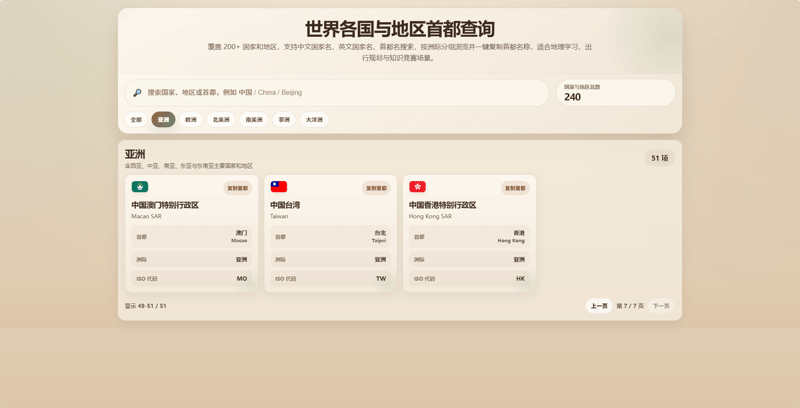The height and width of the screenshot is (408, 800).
Task: Copy capital on the Hong Kong card
Action: (515, 188)
